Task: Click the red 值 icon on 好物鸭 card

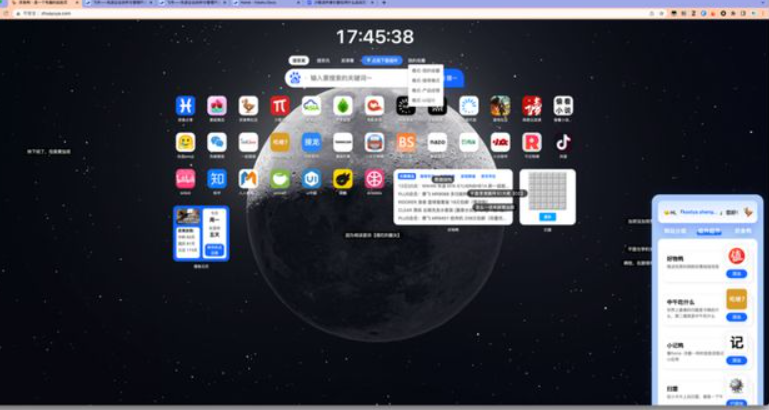Action: click(736, 256)
